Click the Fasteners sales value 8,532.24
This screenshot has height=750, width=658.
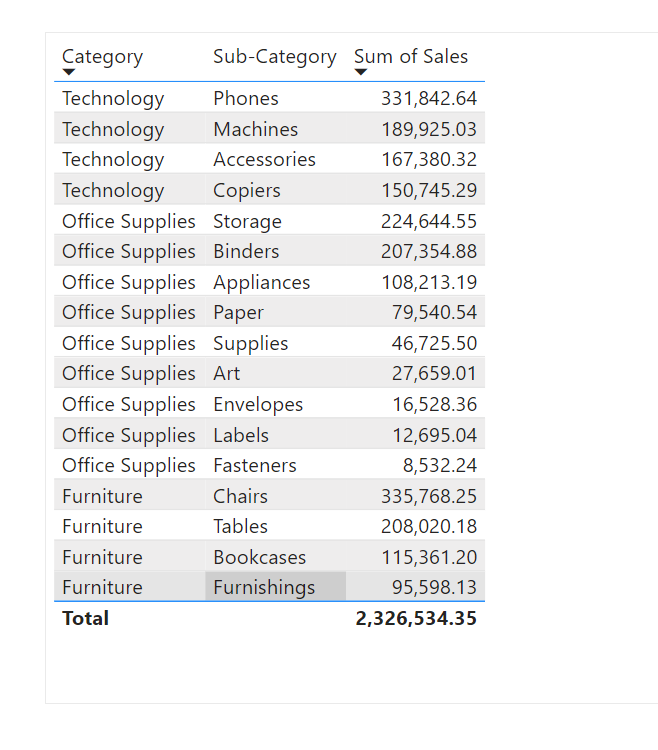tap(440, 465)
